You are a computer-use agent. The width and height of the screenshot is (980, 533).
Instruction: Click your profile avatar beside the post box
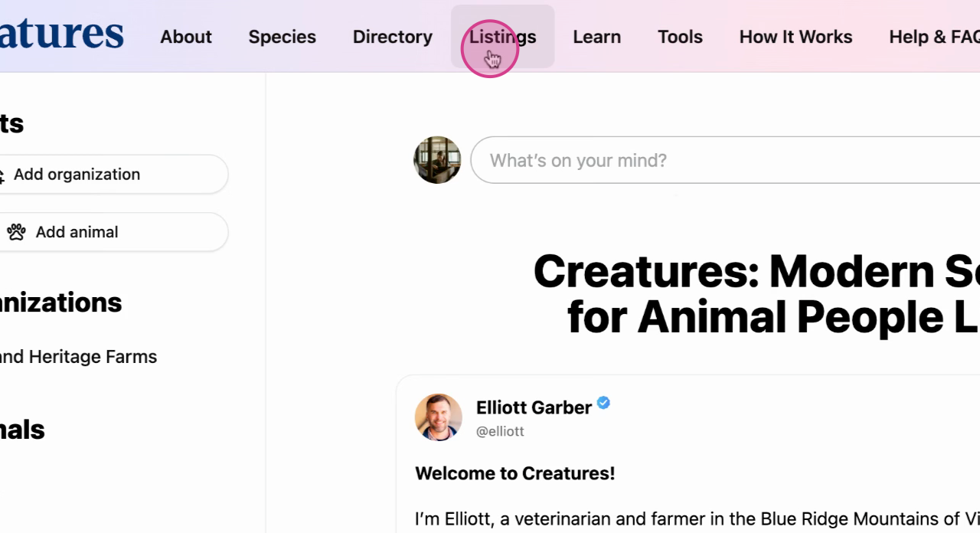click(437, 160)
